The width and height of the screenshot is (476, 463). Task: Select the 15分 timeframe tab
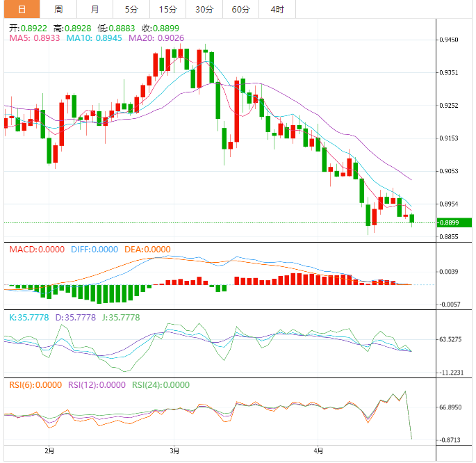[167, 10]
